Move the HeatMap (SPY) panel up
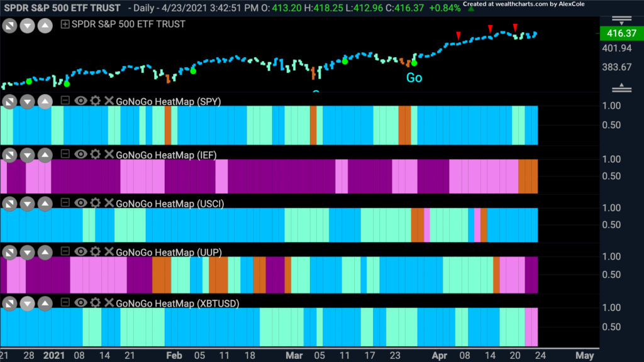This screenshot has width=644, height=362. (45, 101)
